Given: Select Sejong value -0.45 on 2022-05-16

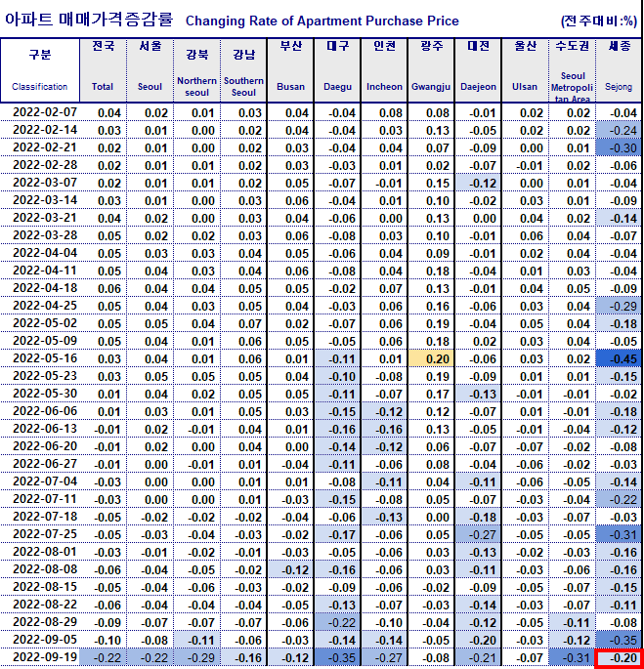Looking at the screenshot, I should (x=619, y=358).
